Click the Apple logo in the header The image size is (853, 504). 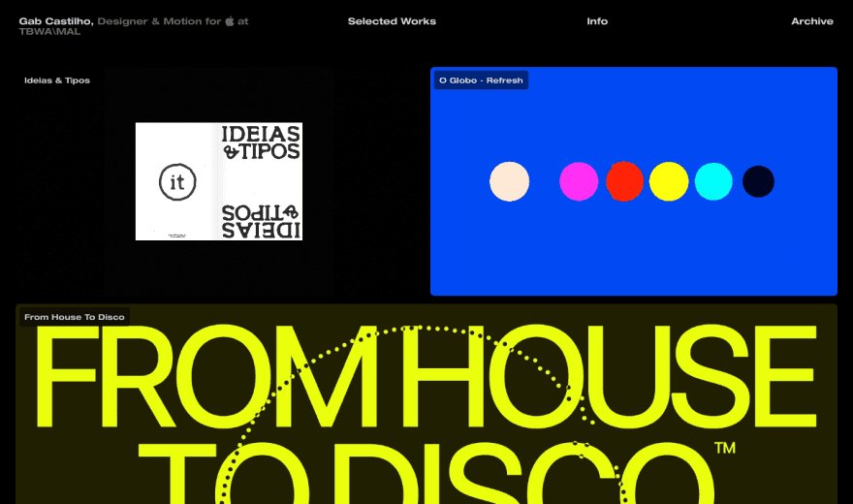(230, 20)
